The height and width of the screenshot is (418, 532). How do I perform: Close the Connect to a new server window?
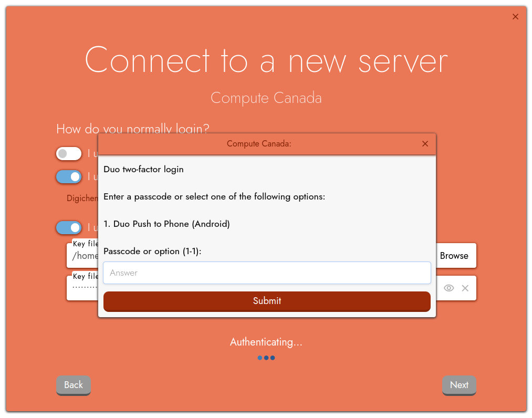tap(515, 17)
